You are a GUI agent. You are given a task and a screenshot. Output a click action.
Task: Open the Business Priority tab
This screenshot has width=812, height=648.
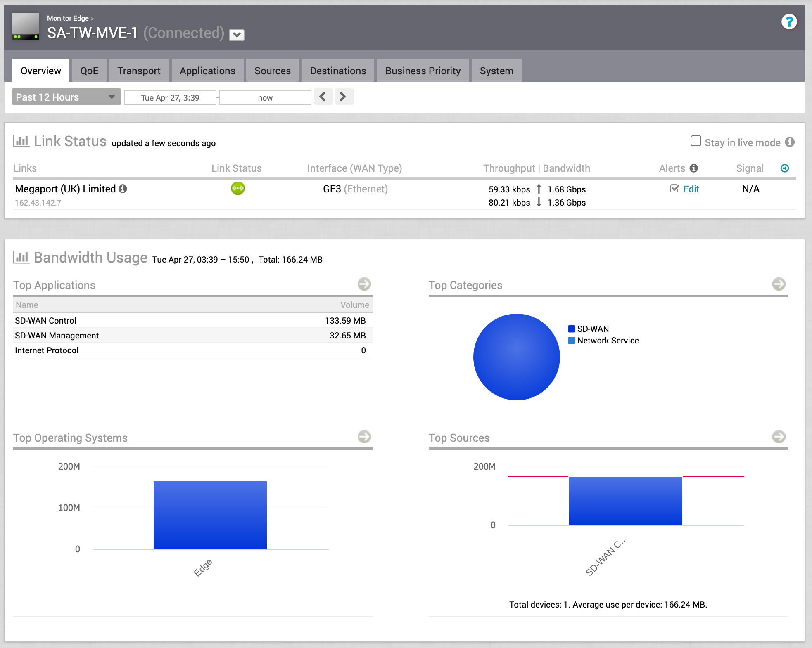coord(423,71)
